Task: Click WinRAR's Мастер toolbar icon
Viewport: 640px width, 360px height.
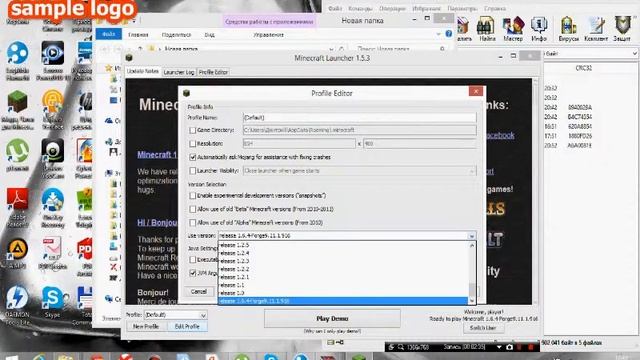Action: (x=513, y=29)
